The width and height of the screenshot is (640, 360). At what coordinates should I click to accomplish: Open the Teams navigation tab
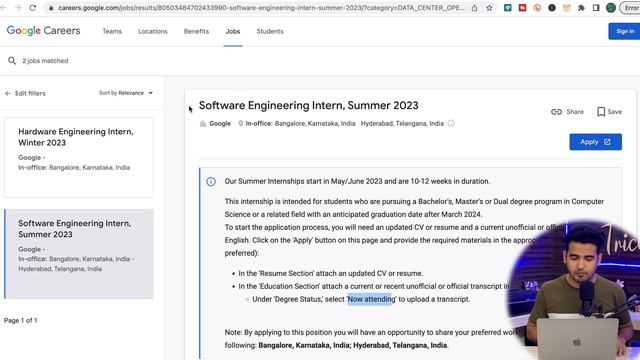coord(112,31)
